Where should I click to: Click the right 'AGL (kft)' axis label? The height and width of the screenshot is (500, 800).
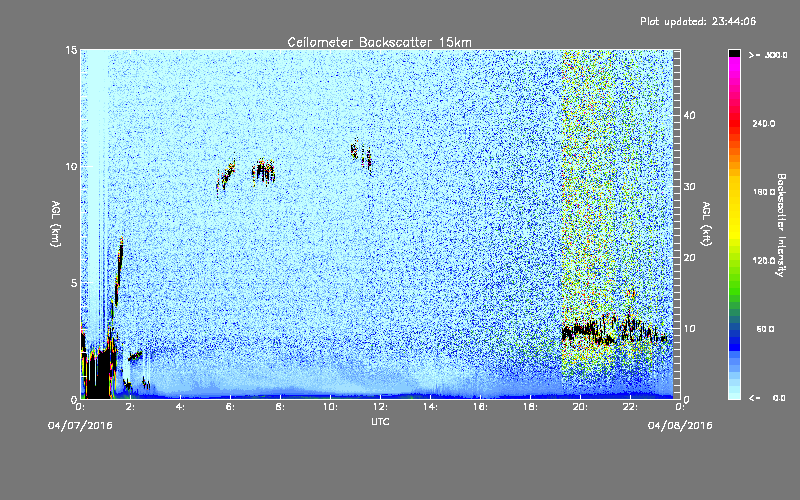point(706,223)
